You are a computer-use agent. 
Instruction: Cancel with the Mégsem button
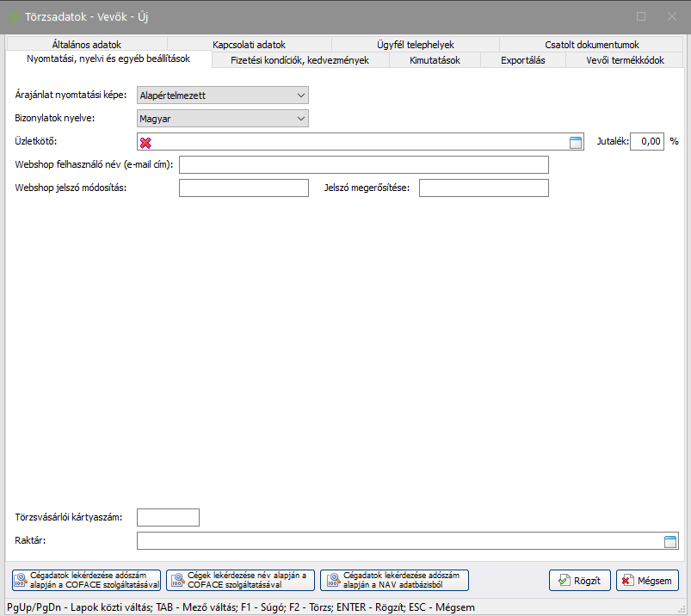[647, 581]
